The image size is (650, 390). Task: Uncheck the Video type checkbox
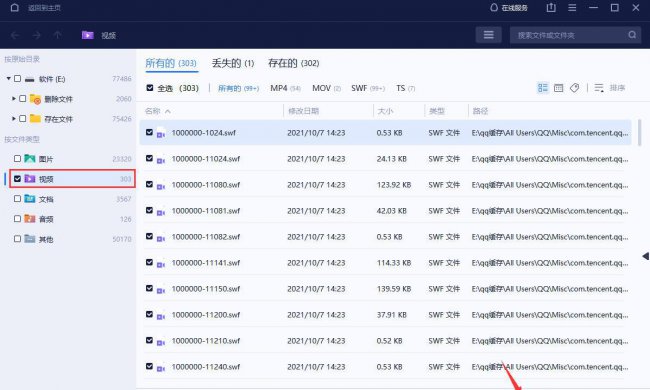tap(17, 179)
